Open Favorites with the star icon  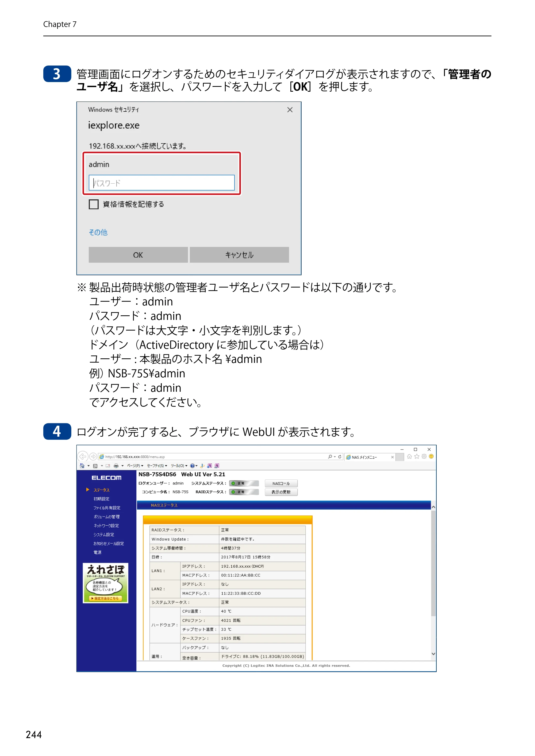coord(417,456)
